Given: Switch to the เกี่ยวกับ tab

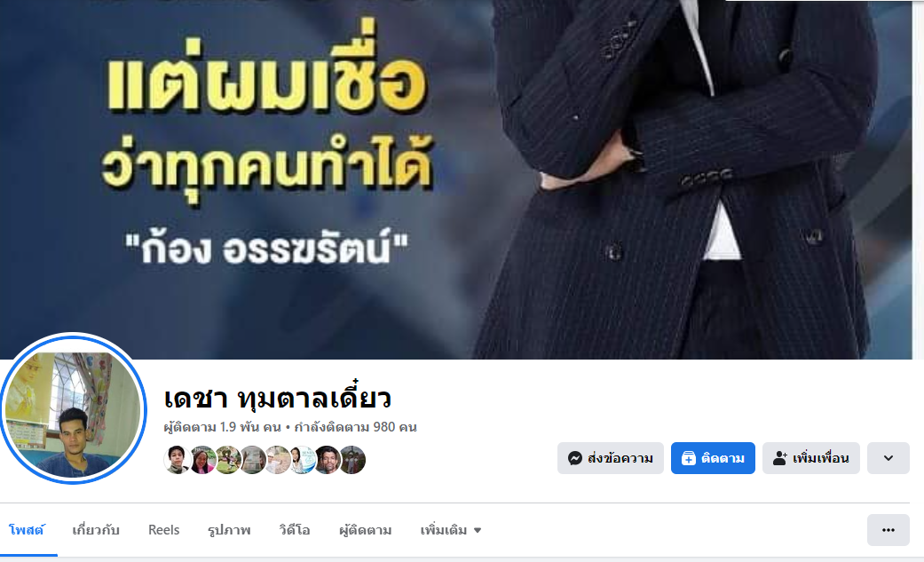Looking at the screenshot, I should point(96,530).
